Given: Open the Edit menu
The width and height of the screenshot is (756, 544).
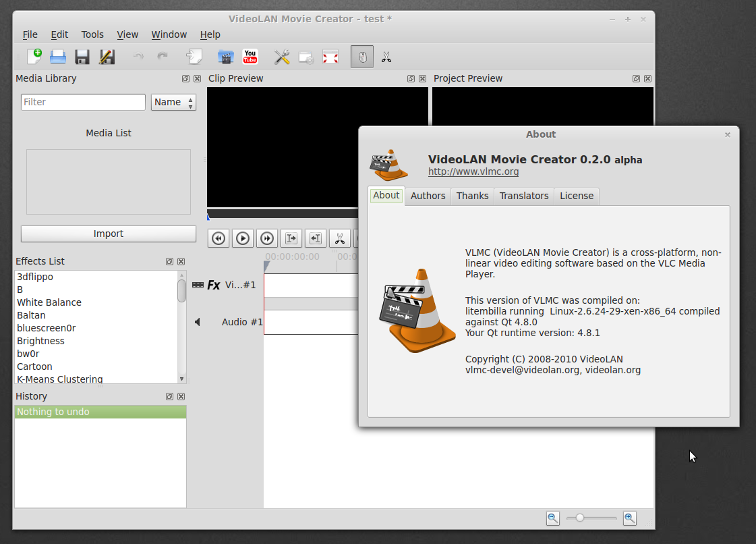Looking at the screenshot, I should [59, 34].
